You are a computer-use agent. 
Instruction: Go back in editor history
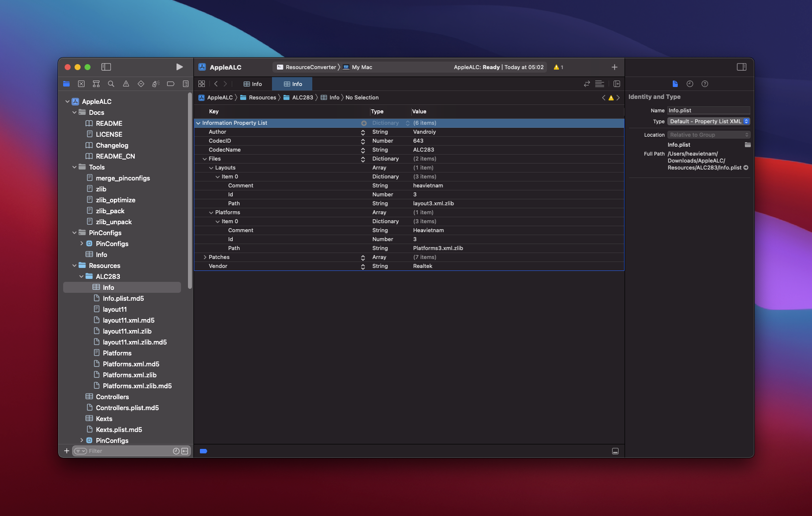pyautogui.click(x=216, y=84)
